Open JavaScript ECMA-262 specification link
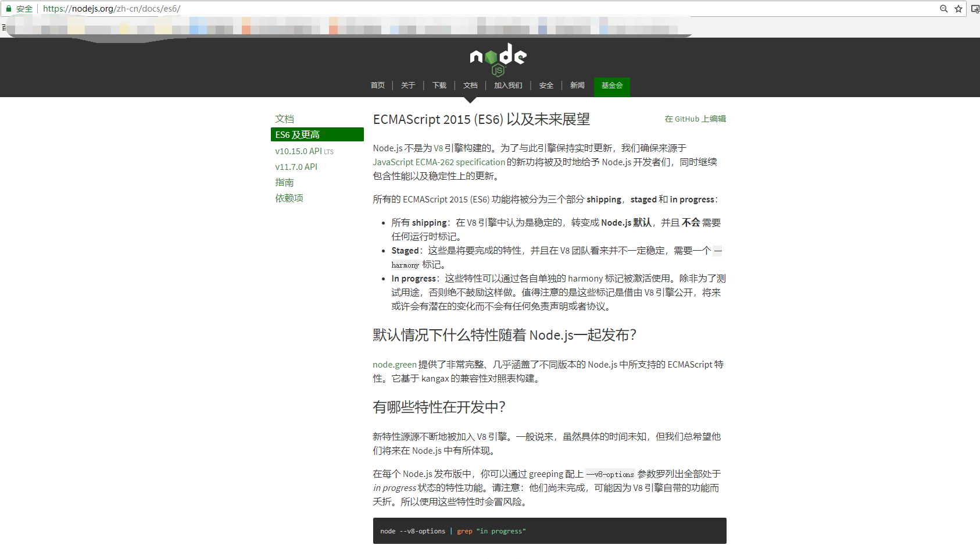 [x=439, y=162]
